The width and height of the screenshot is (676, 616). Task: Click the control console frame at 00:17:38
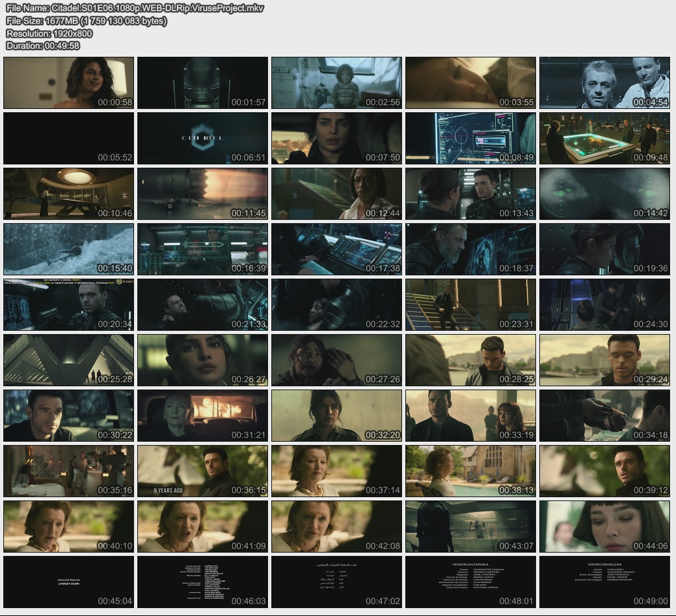[x=337, y=249]
